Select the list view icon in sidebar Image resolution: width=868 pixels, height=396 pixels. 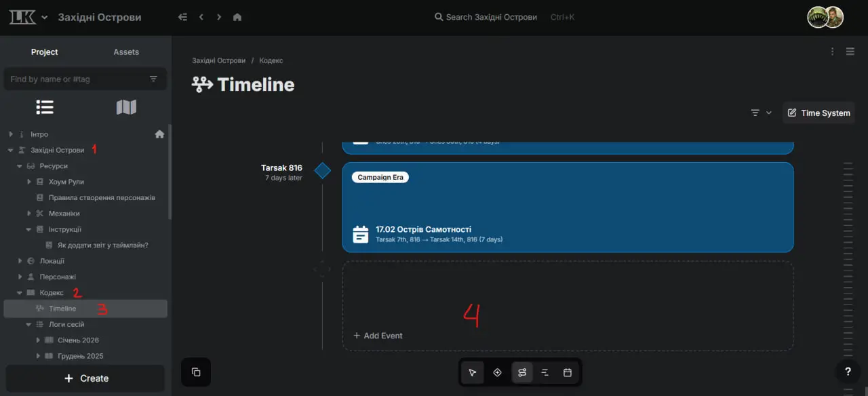[x=45, y=107]
